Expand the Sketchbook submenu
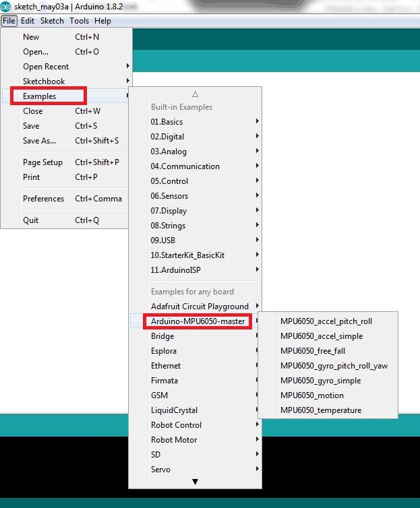This screenshot has width=420, height=508. [x=44, y=82]
